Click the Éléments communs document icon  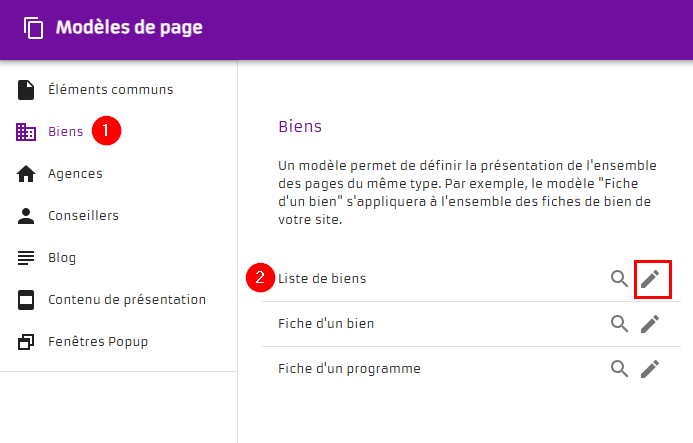(x=27, y=90)
